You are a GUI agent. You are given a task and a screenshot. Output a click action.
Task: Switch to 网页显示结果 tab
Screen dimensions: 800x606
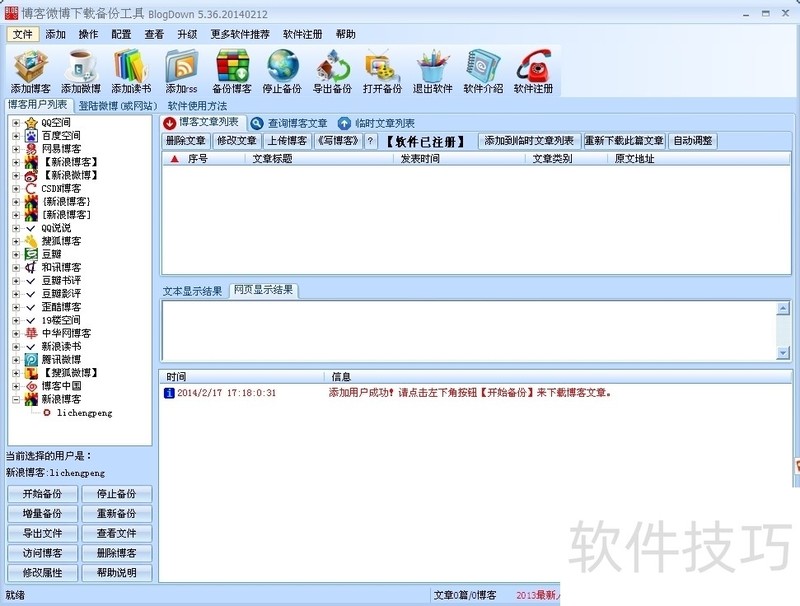coord(263,291)
